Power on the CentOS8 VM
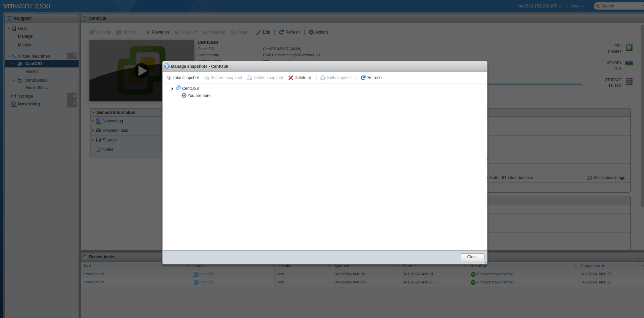Viewport: 644px width, 318px height. 157,32
